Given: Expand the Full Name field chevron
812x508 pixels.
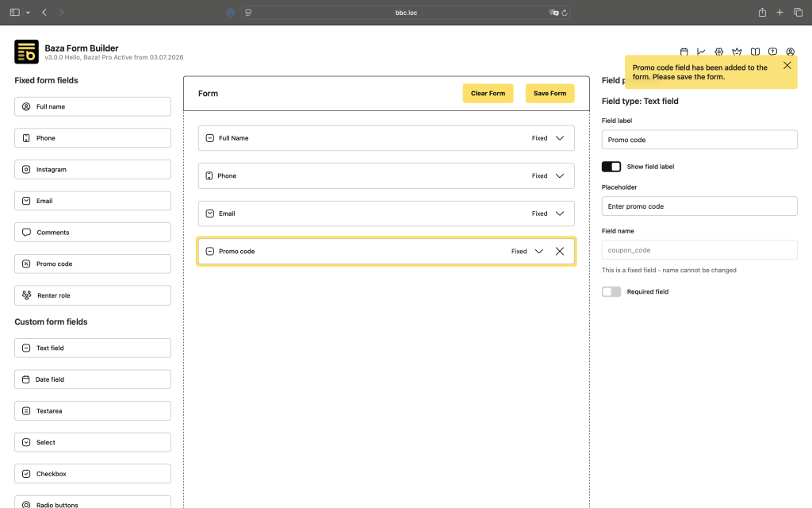Looking at the screenshot, I should pos(560,138).
